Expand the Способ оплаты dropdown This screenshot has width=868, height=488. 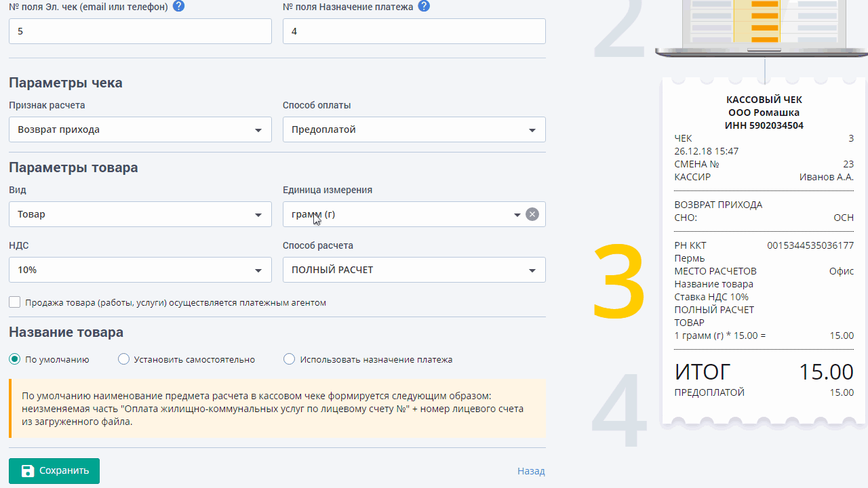tap(414, 129)
